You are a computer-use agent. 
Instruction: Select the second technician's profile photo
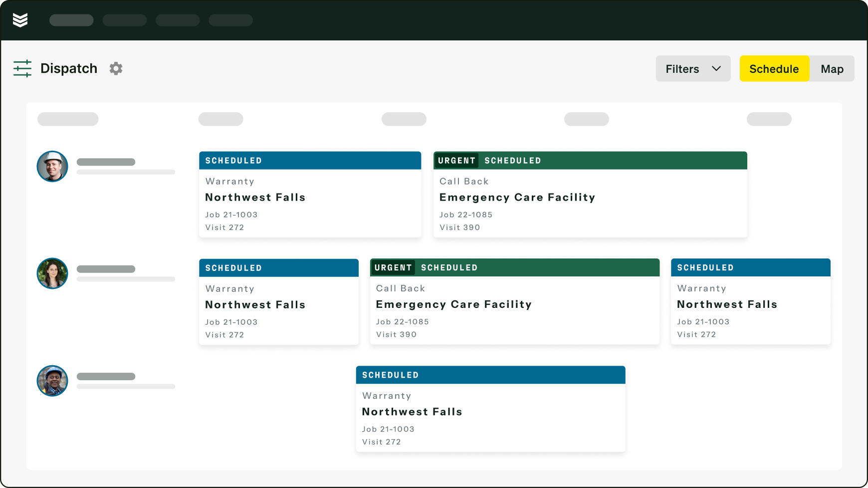(52, 273)
